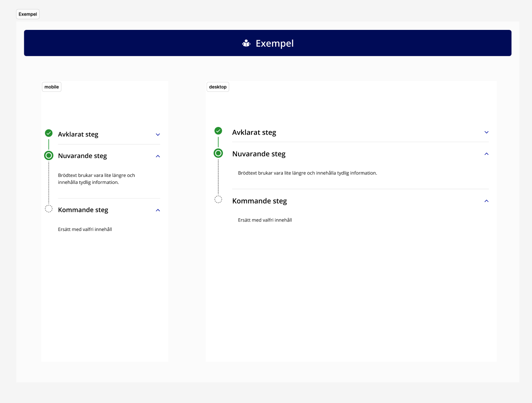Click the Exempel banner title text
532x403 pixels.
pyautogui.click(x=275, y=43)
